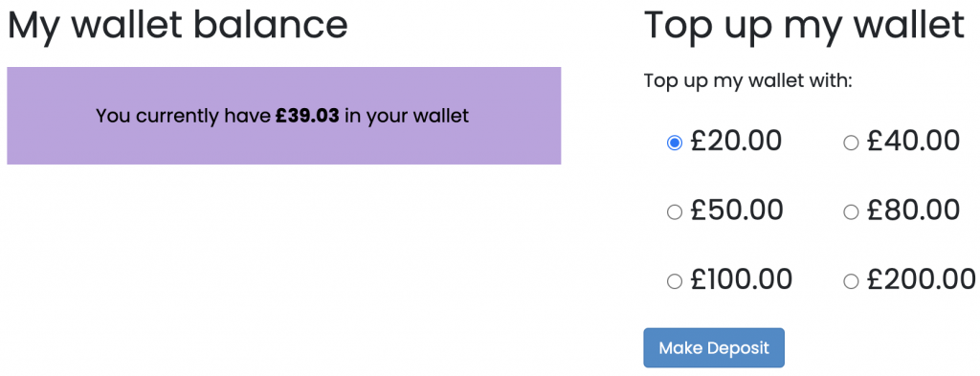Click the £80.00 amount label text

913,210
